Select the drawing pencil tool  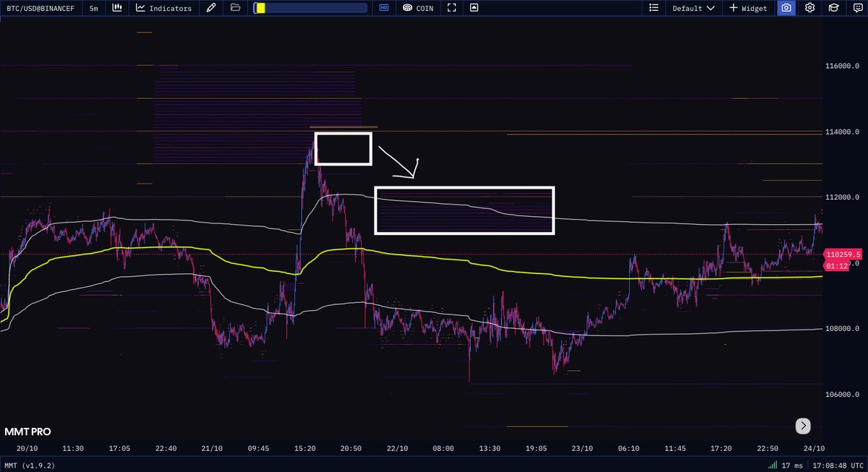[x=210, y=8]
